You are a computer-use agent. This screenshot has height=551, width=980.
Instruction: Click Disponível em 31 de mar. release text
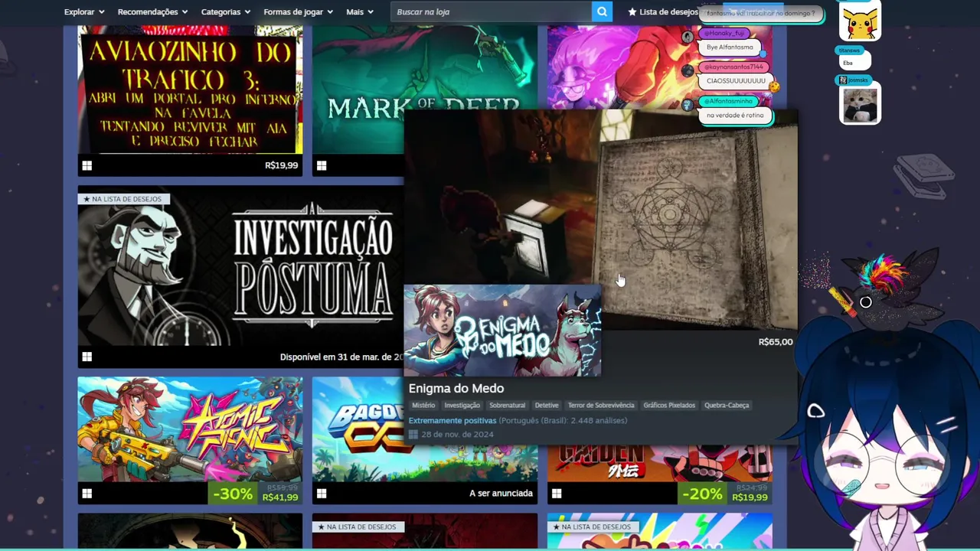[x=341, y=357]
